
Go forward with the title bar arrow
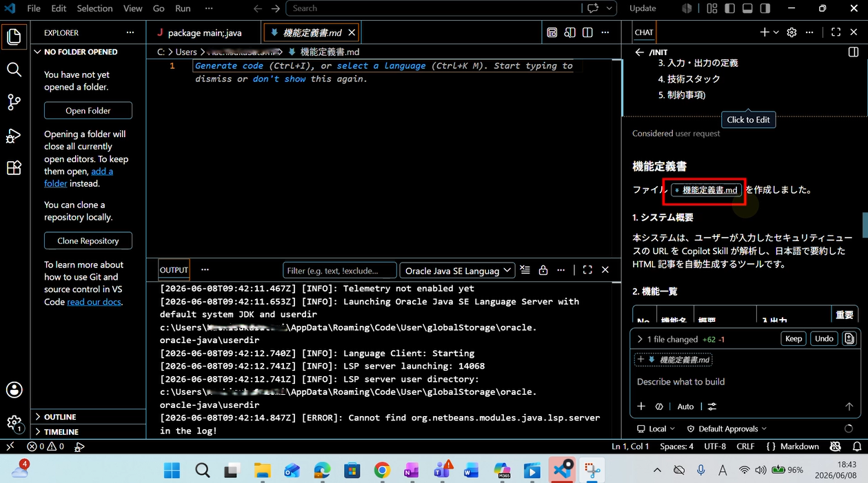click(276, 8)
